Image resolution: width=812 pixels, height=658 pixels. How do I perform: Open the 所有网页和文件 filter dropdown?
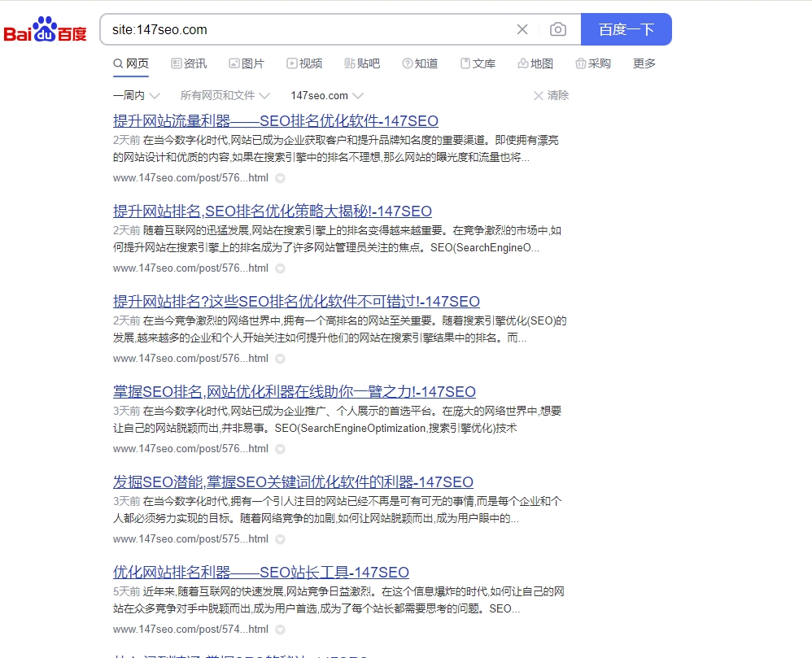225,95
